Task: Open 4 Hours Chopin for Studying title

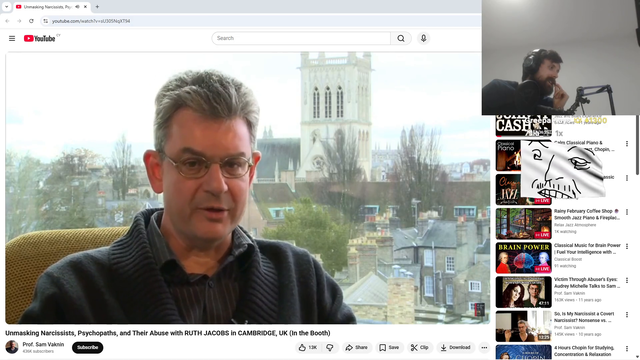Action: click(x=584, y=351)
